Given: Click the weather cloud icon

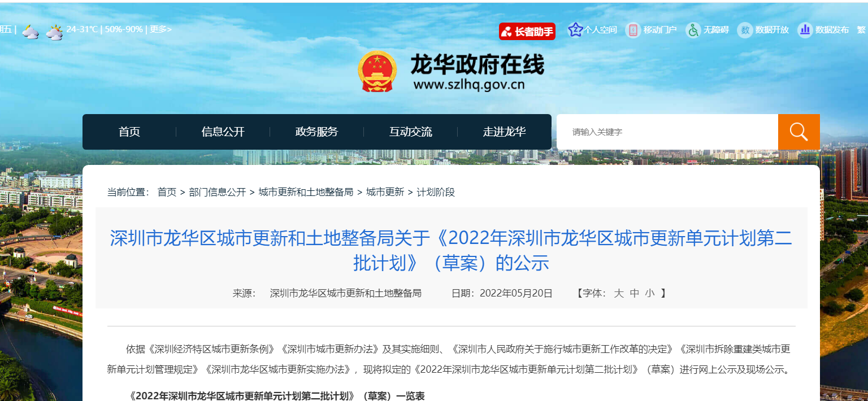Looking at the screenshot, I should point(31,32).
